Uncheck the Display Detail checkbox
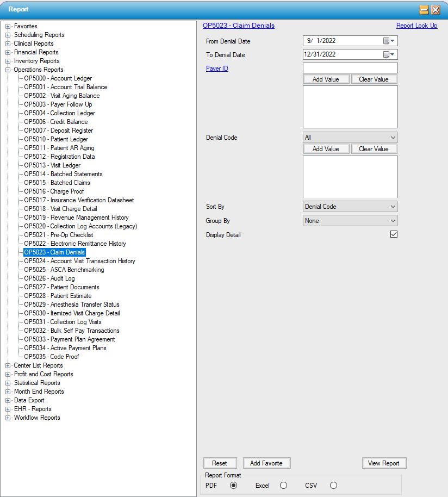The width and height of the screenshot is (448, 497). (394, 234)
